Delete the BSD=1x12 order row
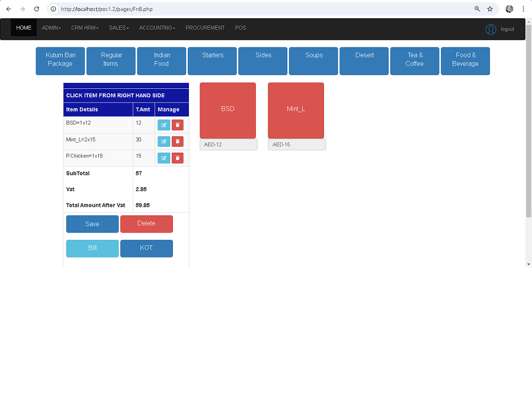The width and height of the screenshot is (532, 399). click(178, 125)
